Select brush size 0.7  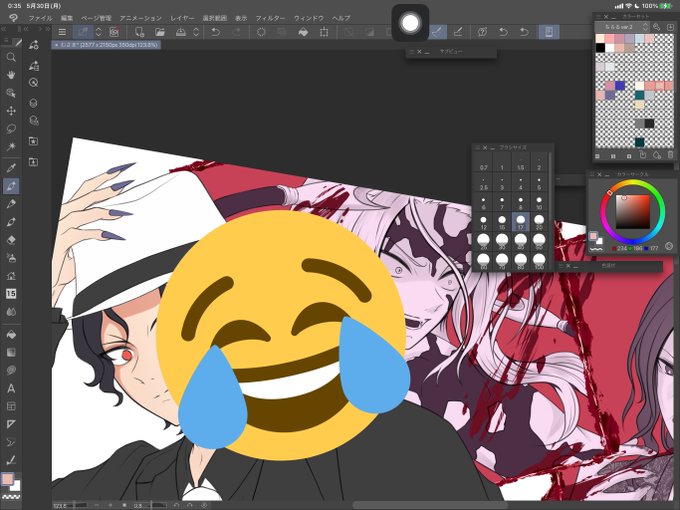[x=484, y=164]
